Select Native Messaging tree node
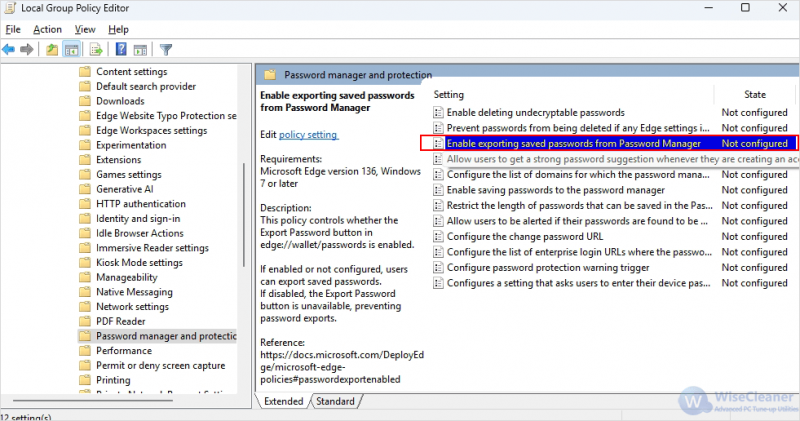The image size is (800, 421). [x=134, y=292]
